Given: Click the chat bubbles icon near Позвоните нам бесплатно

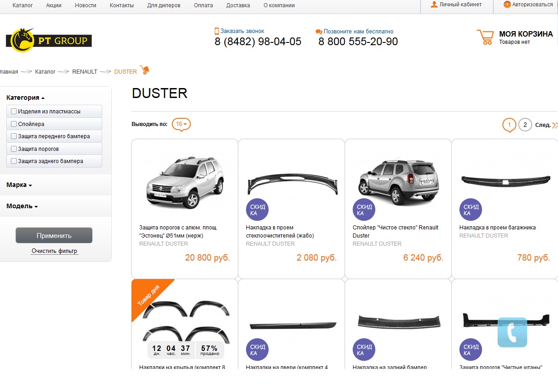Looking at the screenshot, I should [x=319, y=32].
